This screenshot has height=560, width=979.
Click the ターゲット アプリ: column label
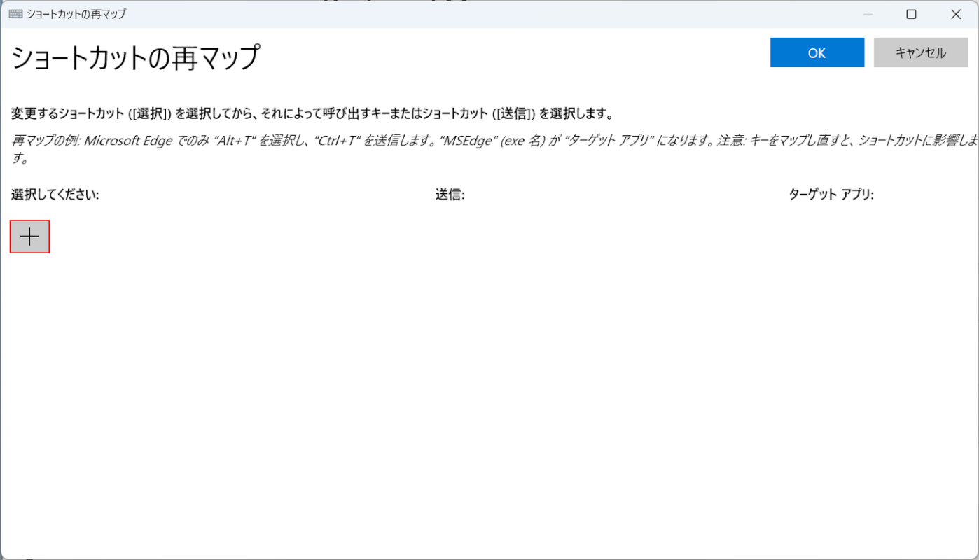point(831,195)
